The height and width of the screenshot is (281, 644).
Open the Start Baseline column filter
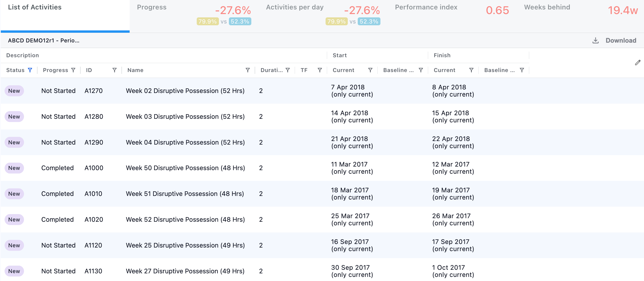tap(421, 70)
